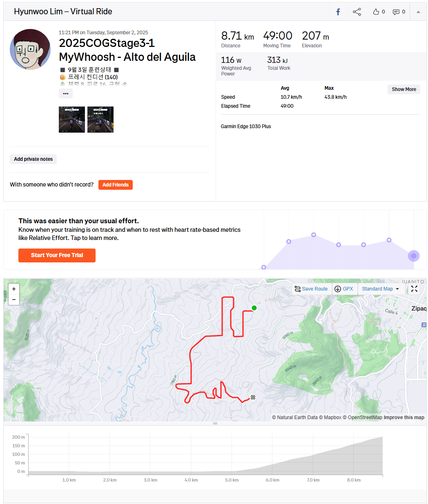Open the Standard Map dropdown
The image size is (428, 504).
pyautogui.click(x=380, y=289)
